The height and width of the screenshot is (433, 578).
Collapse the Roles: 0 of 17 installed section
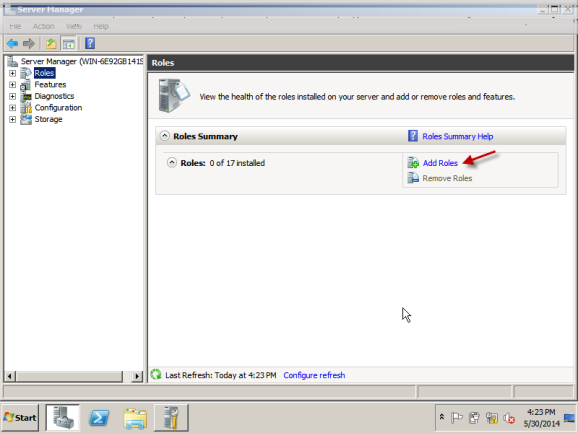172,163
